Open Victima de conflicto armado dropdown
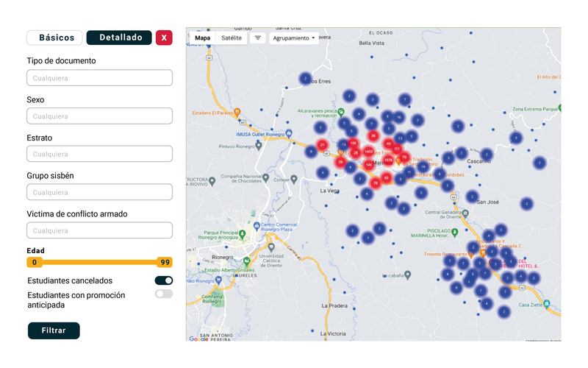Image resolution: width=588 pixels, height=368 pixels. point(99,230)
